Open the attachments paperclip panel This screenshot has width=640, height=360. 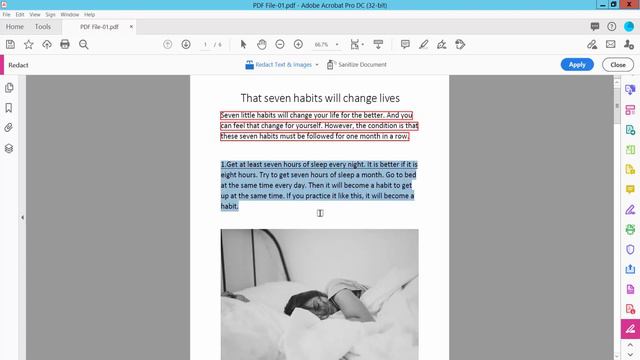coord(9,128)
